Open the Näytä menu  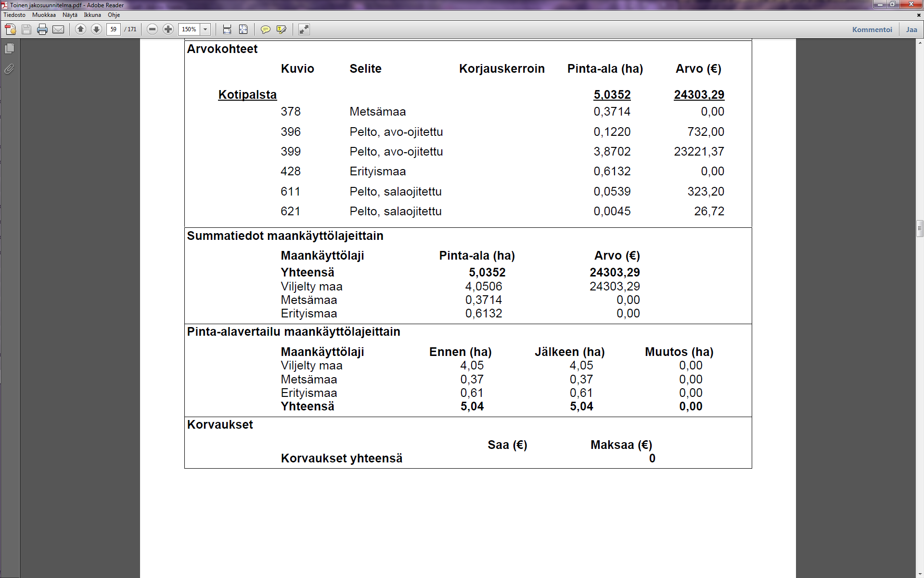point(70,15)
